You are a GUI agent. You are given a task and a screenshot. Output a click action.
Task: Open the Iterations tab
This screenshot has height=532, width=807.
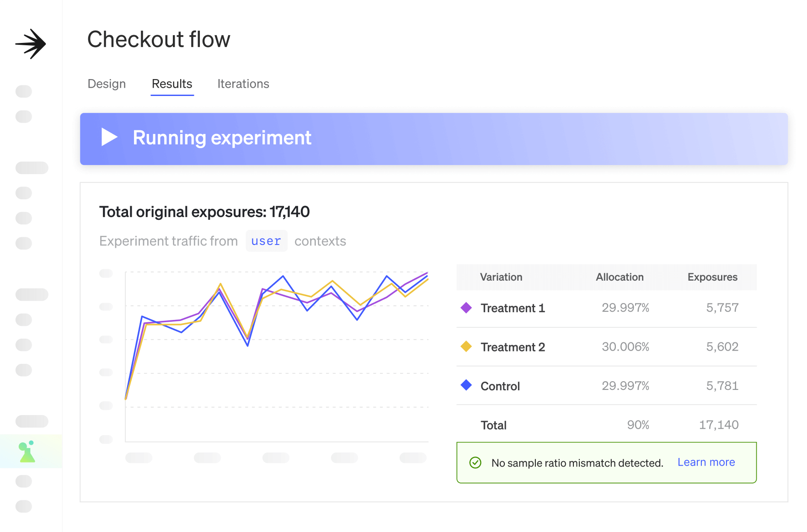(x=243, y=84)
